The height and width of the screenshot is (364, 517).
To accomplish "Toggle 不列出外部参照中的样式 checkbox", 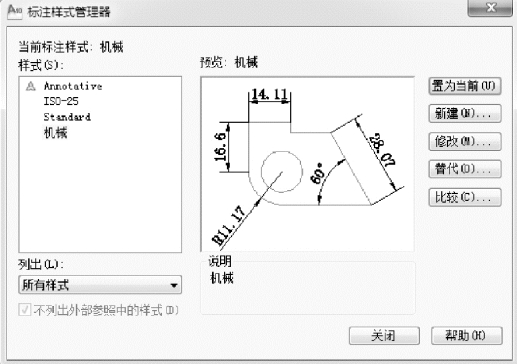I will coord(25,310).
